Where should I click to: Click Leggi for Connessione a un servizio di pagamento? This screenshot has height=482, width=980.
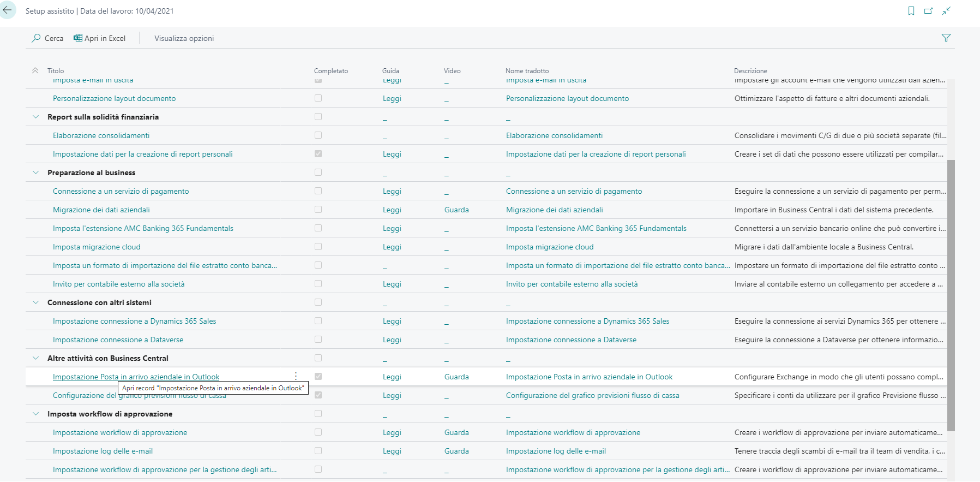pos(392,191)
